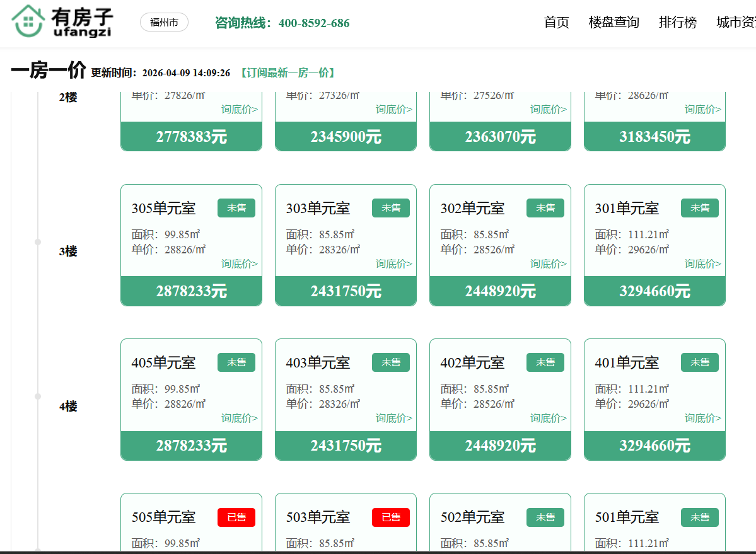Screen dimensions: 756x554
Task: Select the 4楼 floor marker on timeline
Action: tap(68, 407)
